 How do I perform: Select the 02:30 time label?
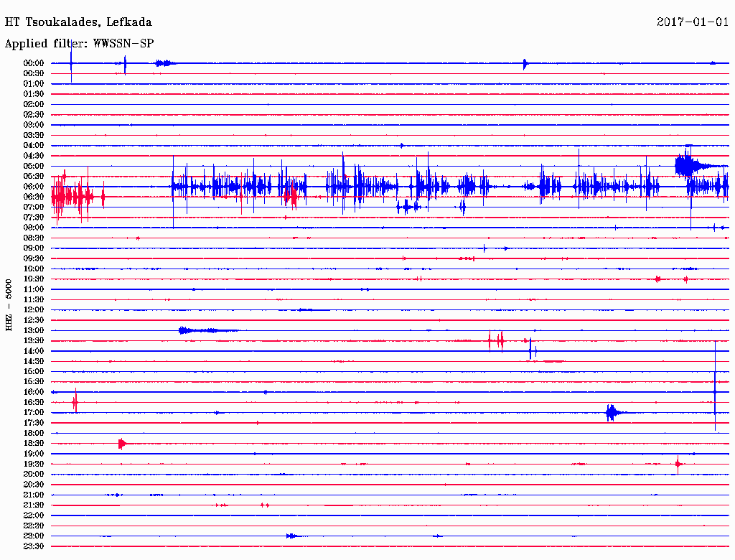(33, 115)
